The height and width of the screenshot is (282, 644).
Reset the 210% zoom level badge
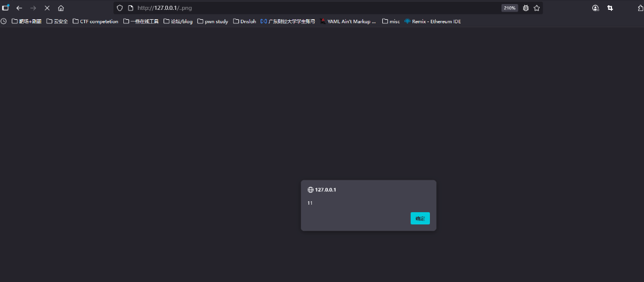tap(510, 8)
